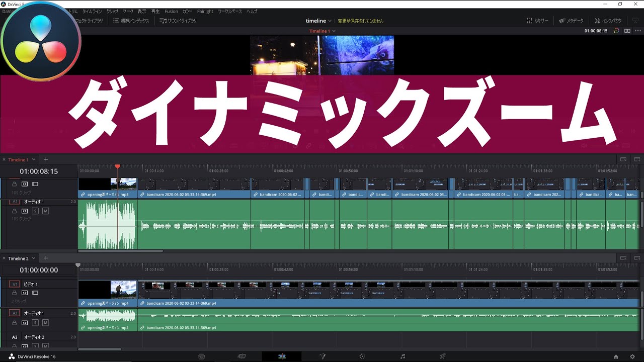The height and width of the screenshot is (362, 644).
Task: Click bypass color grades icon beside timecode
Action: (x=616, y=31)
